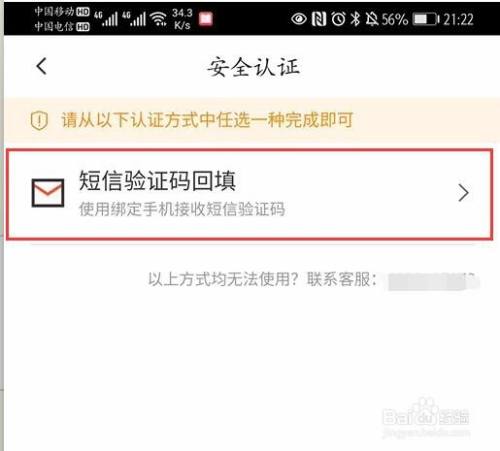The height and width of the screenshot is (451, 500).
Task: Tap the orange notice banner text
Action: tap(207, 120)
